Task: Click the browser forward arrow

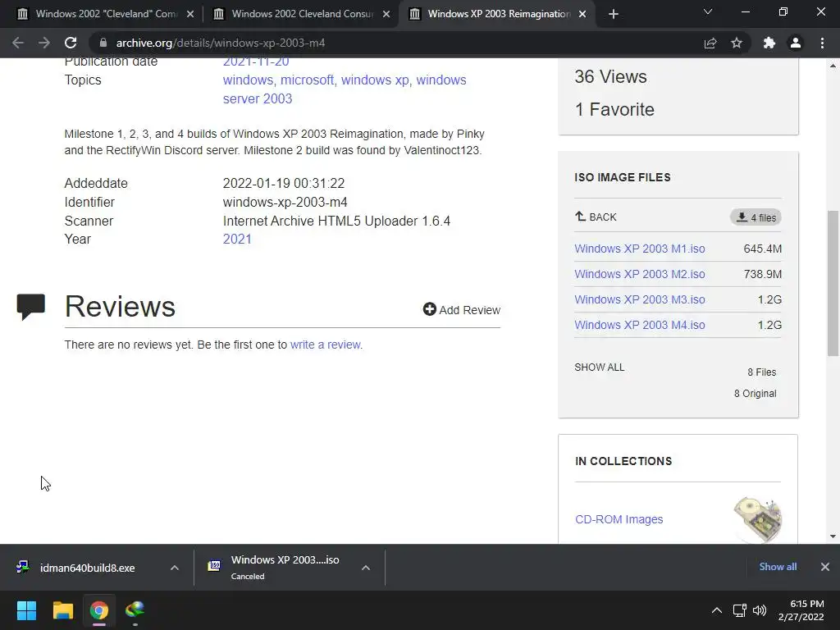Action: pyautogui.click(x=44, y=43)
